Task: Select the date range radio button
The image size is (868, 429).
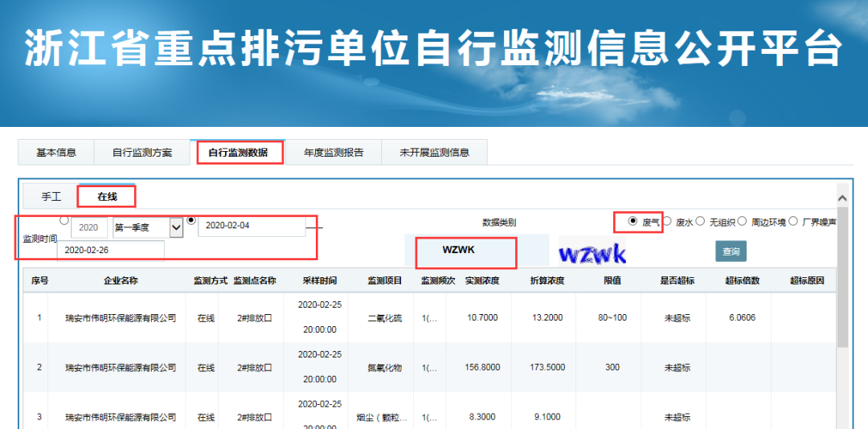Action: click(x=191, y=220)
